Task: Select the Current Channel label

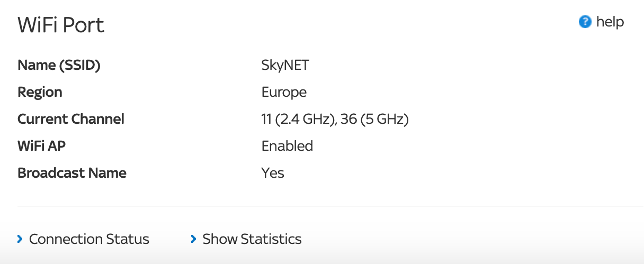Action: (71, 119)
